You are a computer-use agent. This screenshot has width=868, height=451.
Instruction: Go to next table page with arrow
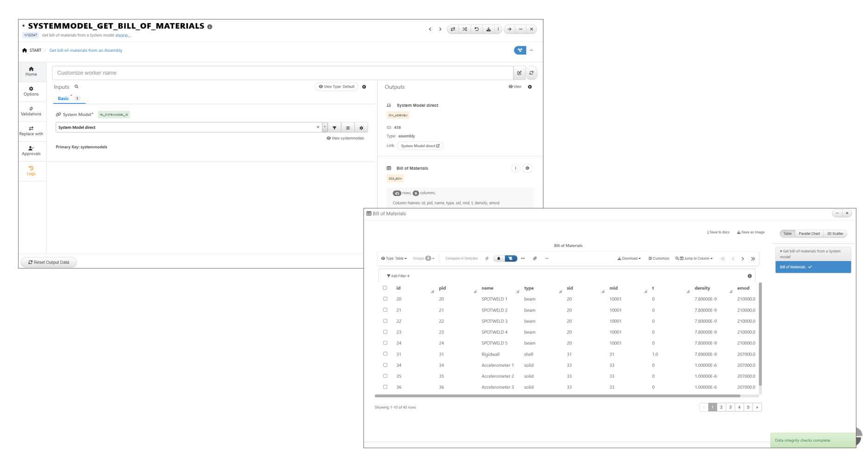coord(743,259)
